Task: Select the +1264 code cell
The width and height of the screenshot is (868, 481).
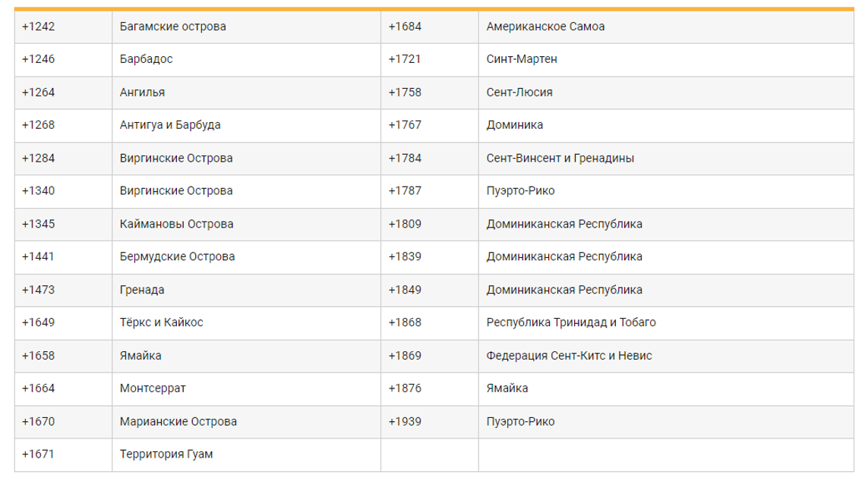Action: pyautogui.click(x=39, y=93)
